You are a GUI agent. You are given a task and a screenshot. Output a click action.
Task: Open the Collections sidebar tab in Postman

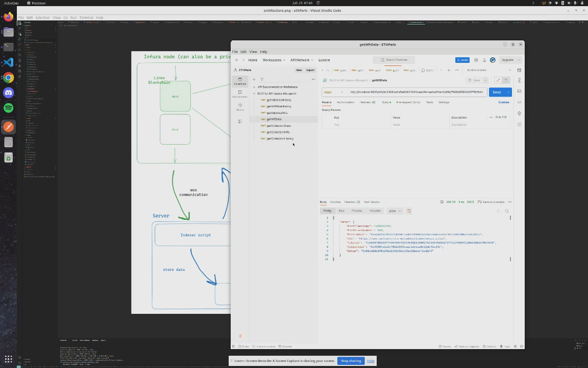pyautogui.click(x=240, y=81)
